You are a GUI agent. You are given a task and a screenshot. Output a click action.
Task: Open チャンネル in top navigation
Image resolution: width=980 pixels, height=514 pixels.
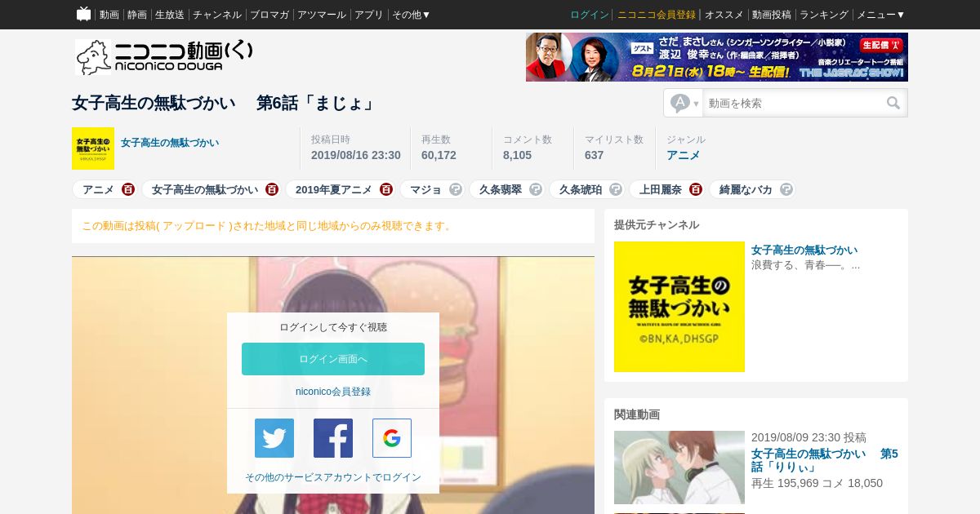217,15
